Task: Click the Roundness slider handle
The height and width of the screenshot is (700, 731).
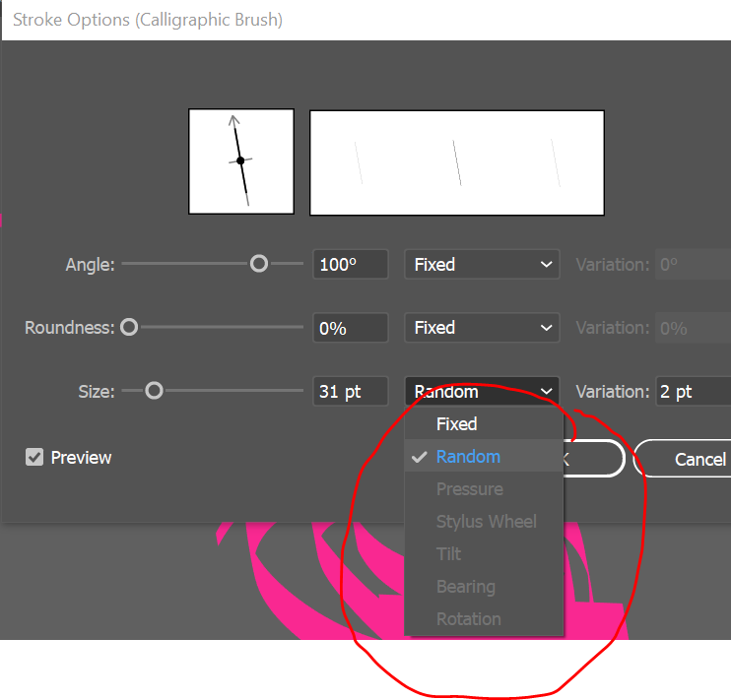Action: (129, 328)
